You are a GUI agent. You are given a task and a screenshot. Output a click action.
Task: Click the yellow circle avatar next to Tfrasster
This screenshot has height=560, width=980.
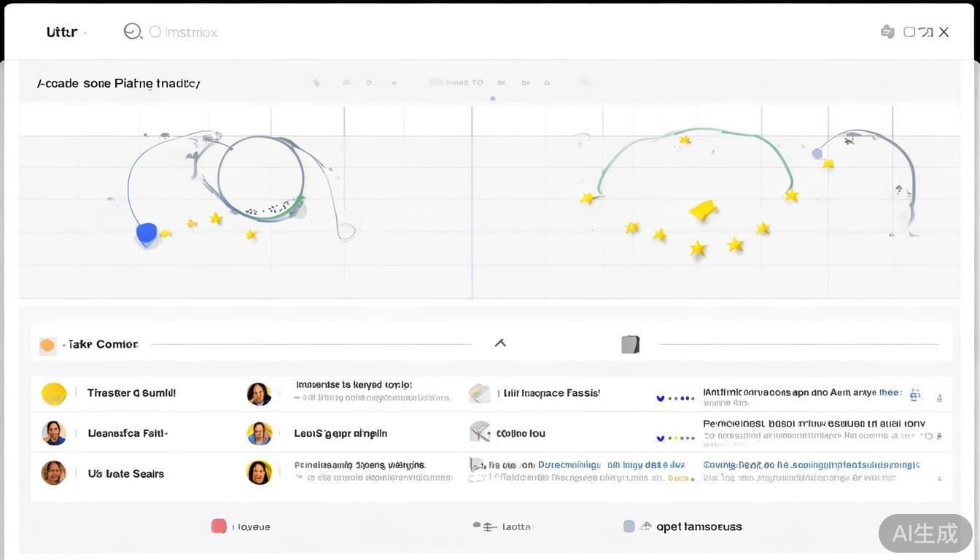(54, 394)
